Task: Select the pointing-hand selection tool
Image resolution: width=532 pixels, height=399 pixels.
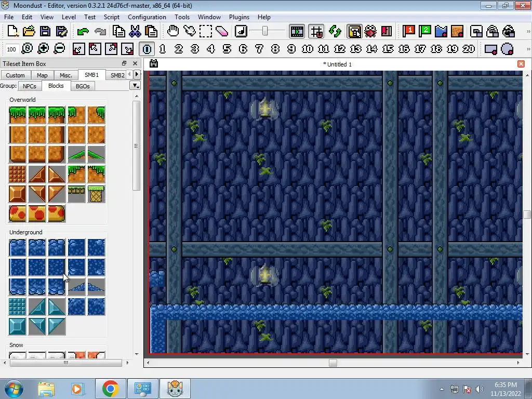Action: 189,31
